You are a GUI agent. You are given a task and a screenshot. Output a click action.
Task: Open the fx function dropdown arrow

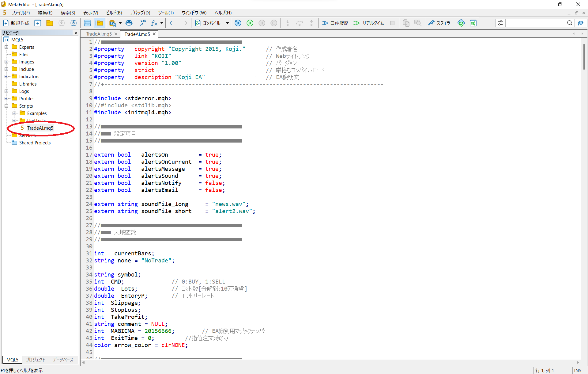(162, 23)
